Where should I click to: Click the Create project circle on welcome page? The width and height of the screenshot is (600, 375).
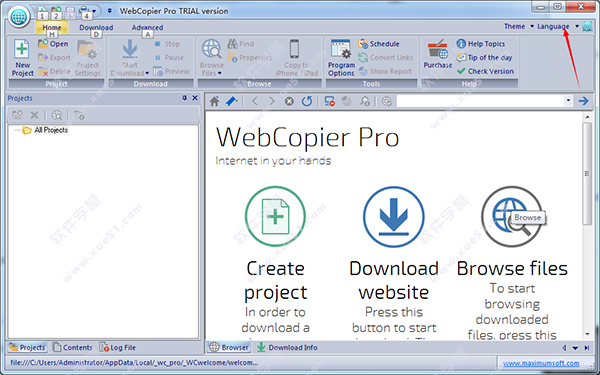coord(275,217)
